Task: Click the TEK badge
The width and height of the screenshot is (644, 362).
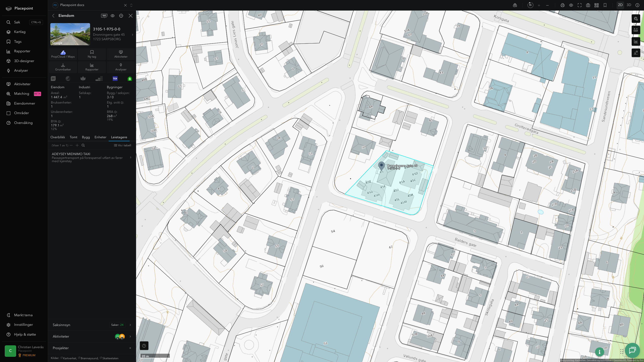Action: pos(115,79)
